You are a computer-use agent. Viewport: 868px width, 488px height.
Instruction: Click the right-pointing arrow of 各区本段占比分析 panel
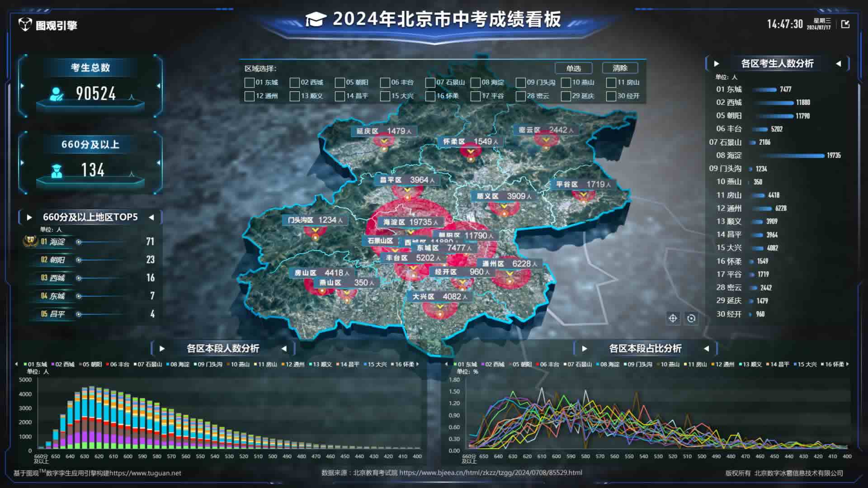585,349
